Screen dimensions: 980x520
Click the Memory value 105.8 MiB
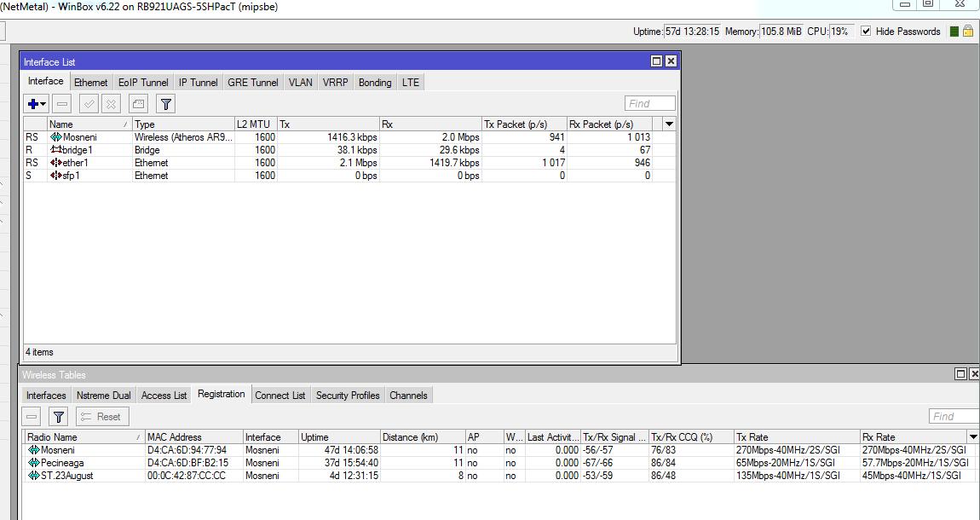coord(781,32)
